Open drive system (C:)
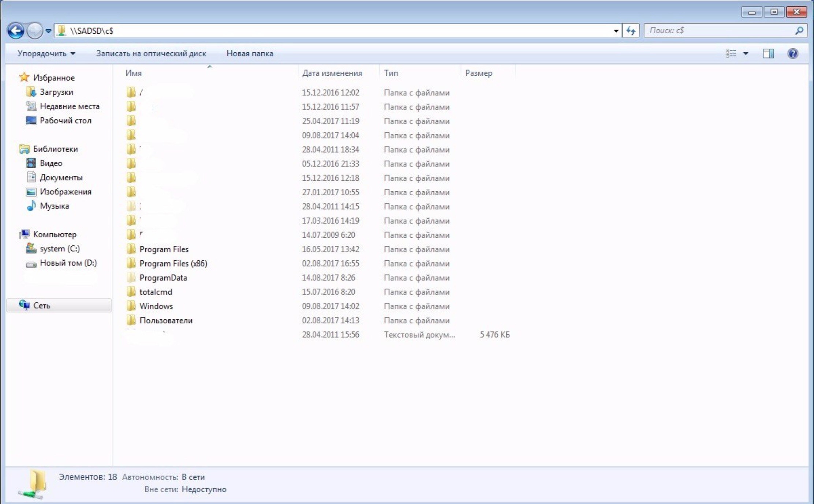This screenshot has width=814, height=504. point(60,249)
